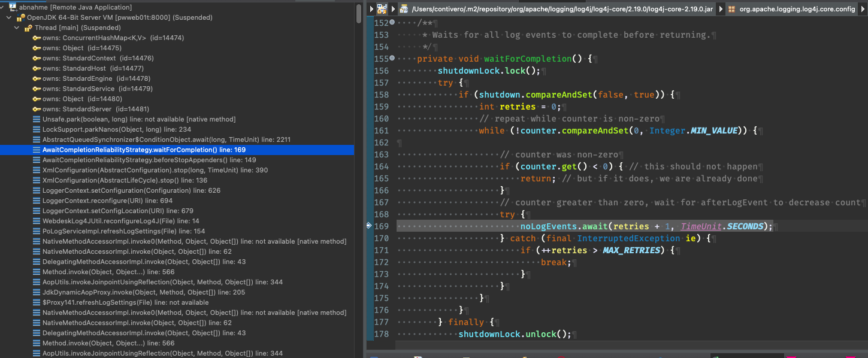This screenshot has width=868, height=358.
Task: Click key icon of owns: StandardServer
Action: [x=37, y=109]
